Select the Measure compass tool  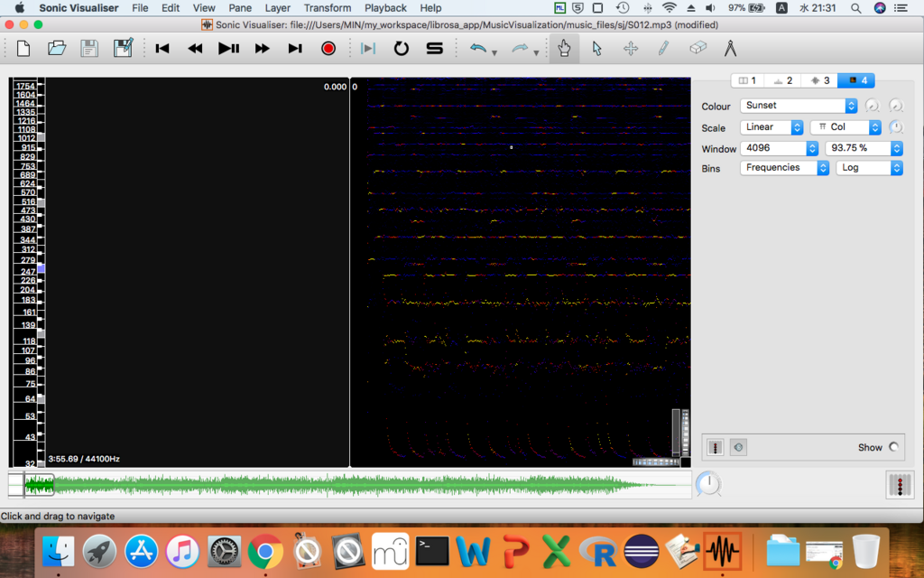[730, 49]
